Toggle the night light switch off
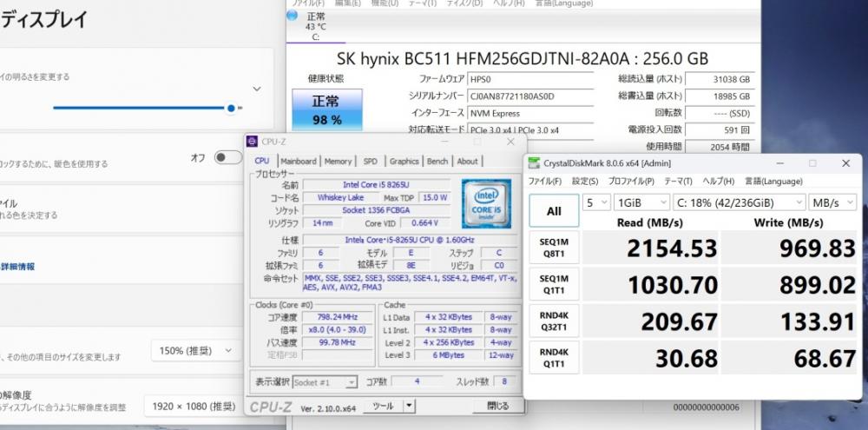This screenshot has height=430, width=868. 228,157
